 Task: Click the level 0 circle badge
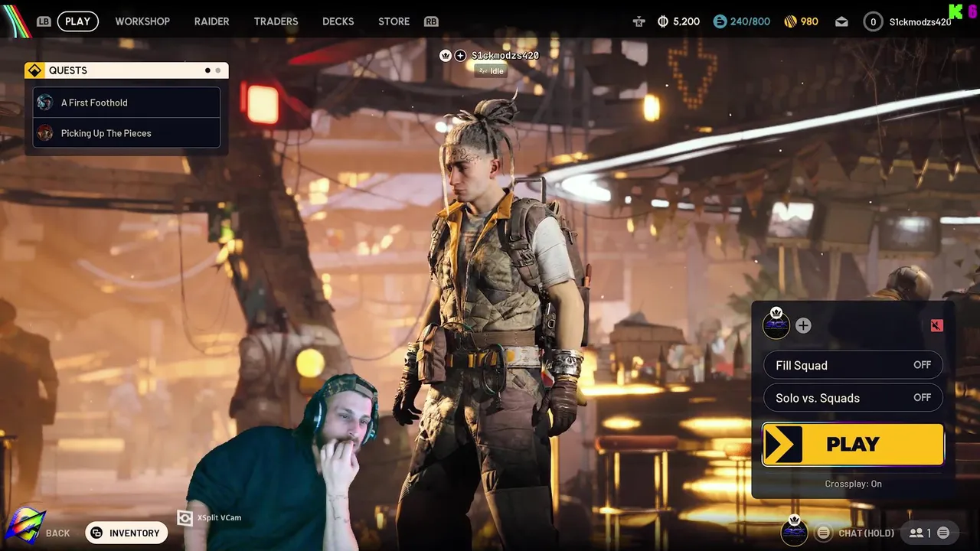[873, 21]
